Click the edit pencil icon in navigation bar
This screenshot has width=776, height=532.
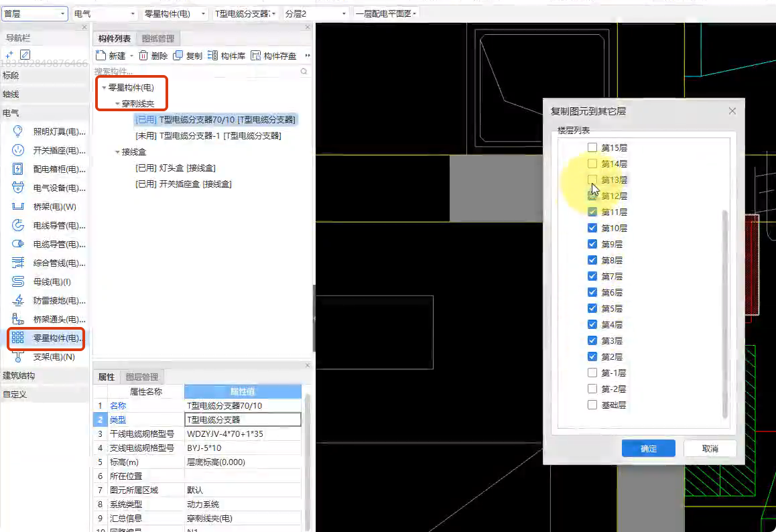25,54
